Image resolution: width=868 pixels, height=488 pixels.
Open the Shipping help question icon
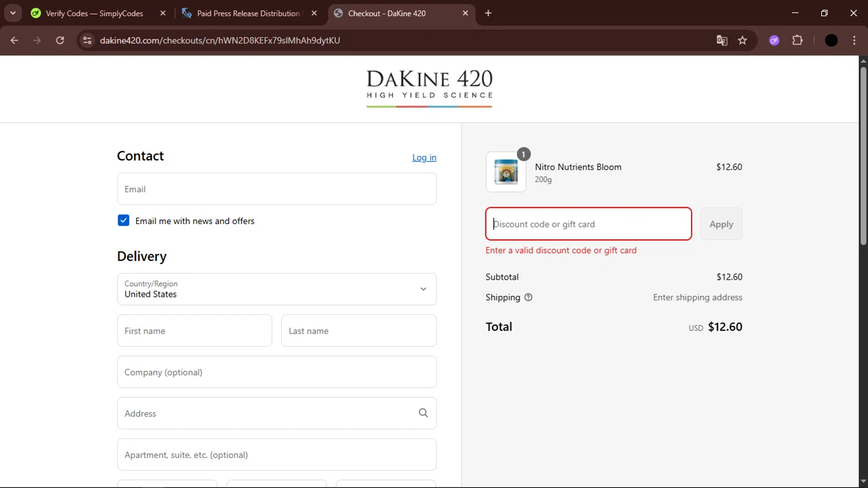click(528, 298)
